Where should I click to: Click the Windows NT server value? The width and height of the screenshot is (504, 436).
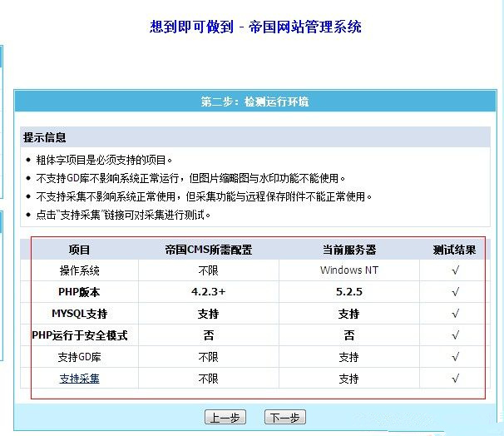click(x=348, y=270)
